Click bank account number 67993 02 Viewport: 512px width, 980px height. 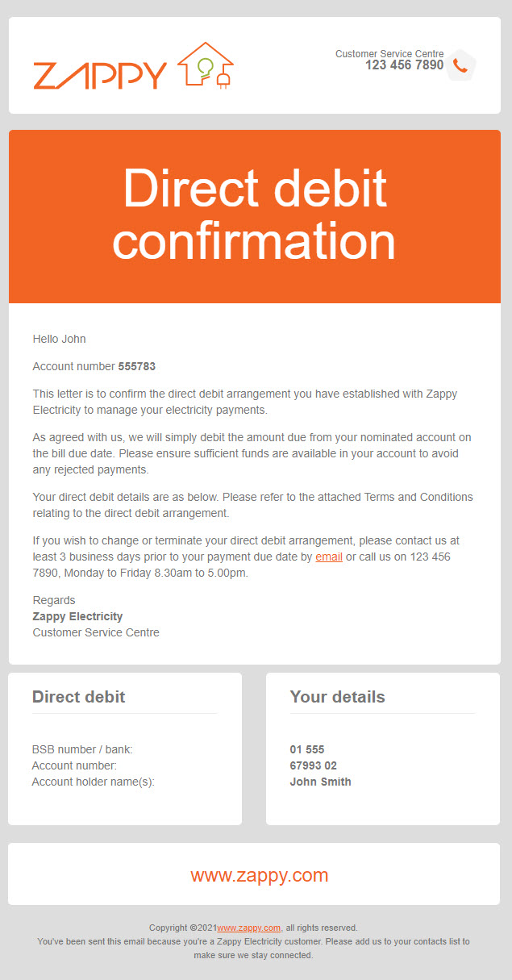(x=314, y=765)
